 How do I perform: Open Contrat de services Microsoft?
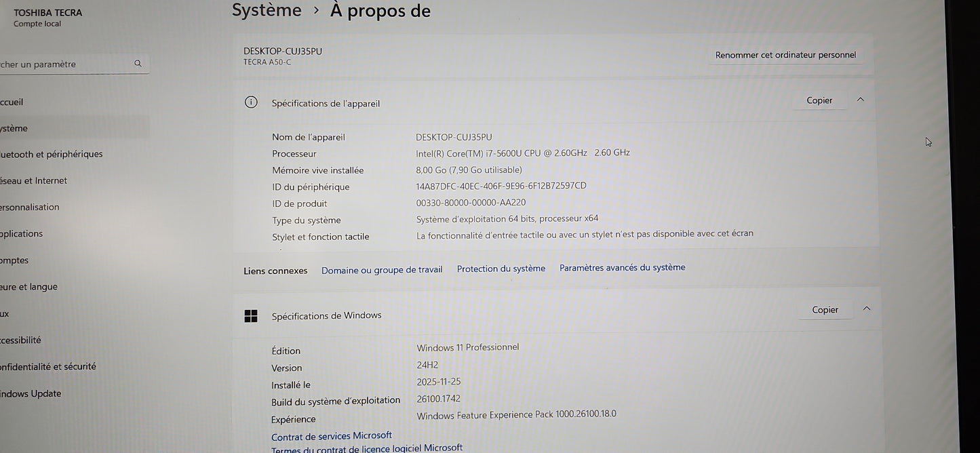331,435
